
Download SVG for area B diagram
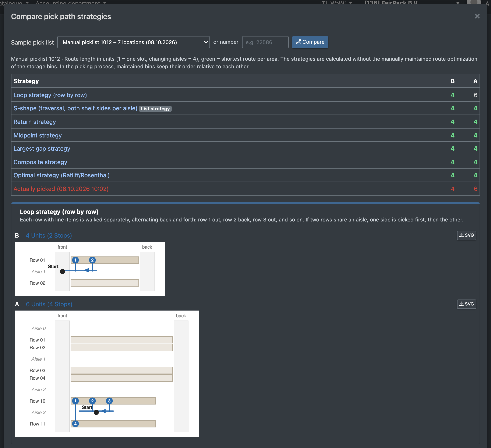click(466, 235)
